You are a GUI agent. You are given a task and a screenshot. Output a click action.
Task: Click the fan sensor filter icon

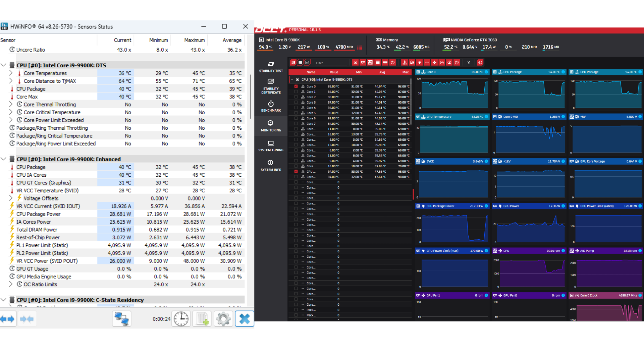pos(434,62)
